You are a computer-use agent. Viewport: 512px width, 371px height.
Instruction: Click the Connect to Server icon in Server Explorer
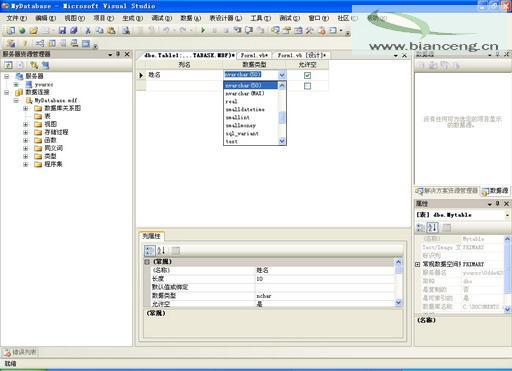point(45,65)
